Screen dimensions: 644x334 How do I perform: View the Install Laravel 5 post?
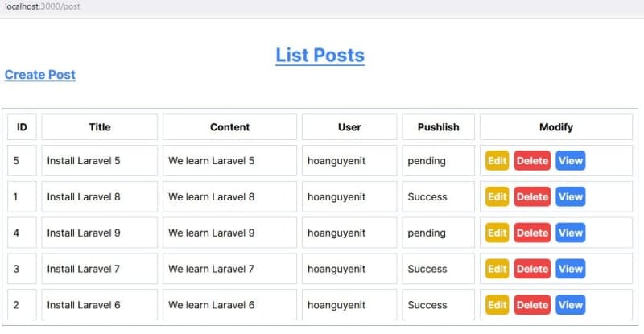571,161
